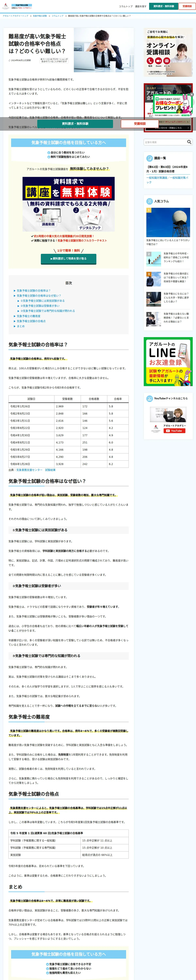The width and height of the screenshot is (196, 980).
Task: Open 講座を探す in header navigation
Action: [141, 7]
